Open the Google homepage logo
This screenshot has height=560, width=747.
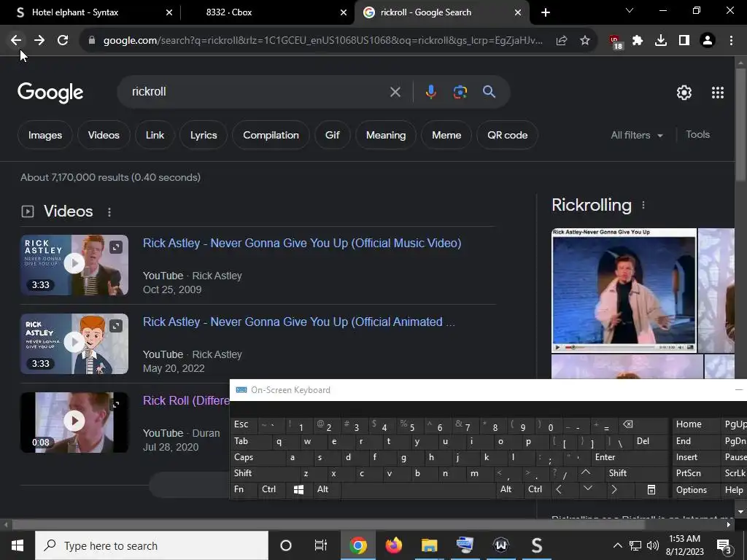50,93
